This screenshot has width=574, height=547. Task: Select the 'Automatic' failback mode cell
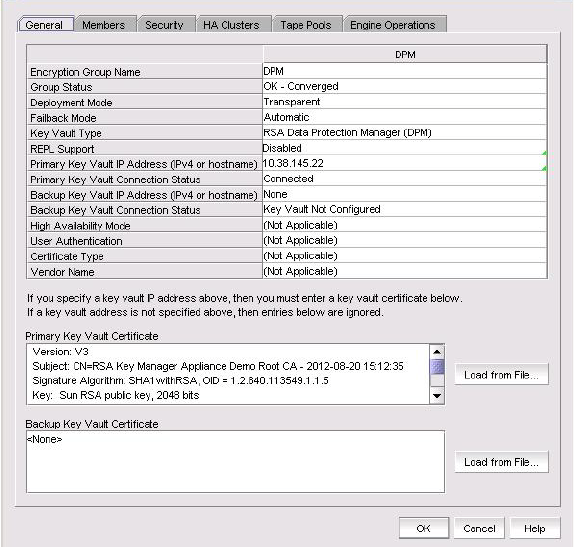[405, 117]
